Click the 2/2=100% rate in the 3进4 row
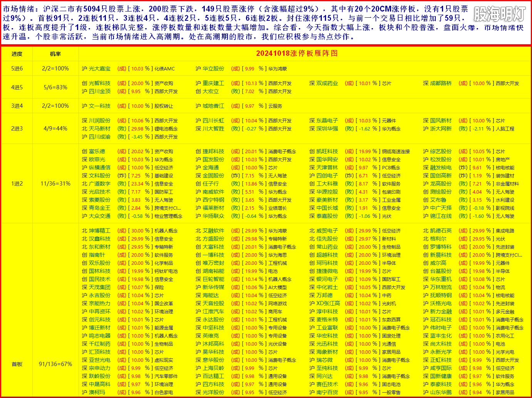The width and height of the screenshot is (532, 398). 55,106
